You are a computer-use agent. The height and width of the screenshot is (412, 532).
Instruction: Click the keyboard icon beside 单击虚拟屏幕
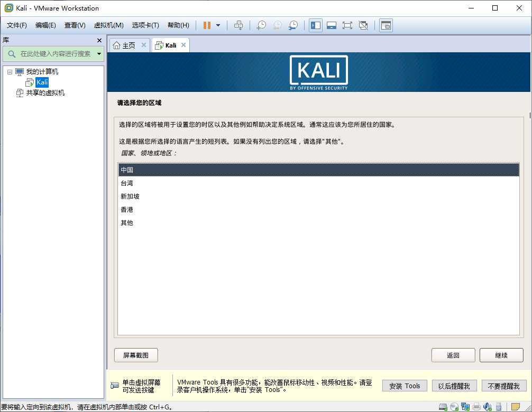115,386
